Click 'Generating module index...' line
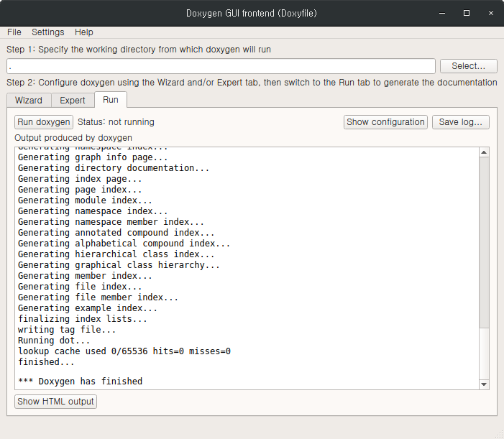Screen dimensions: 504x439 85,200
